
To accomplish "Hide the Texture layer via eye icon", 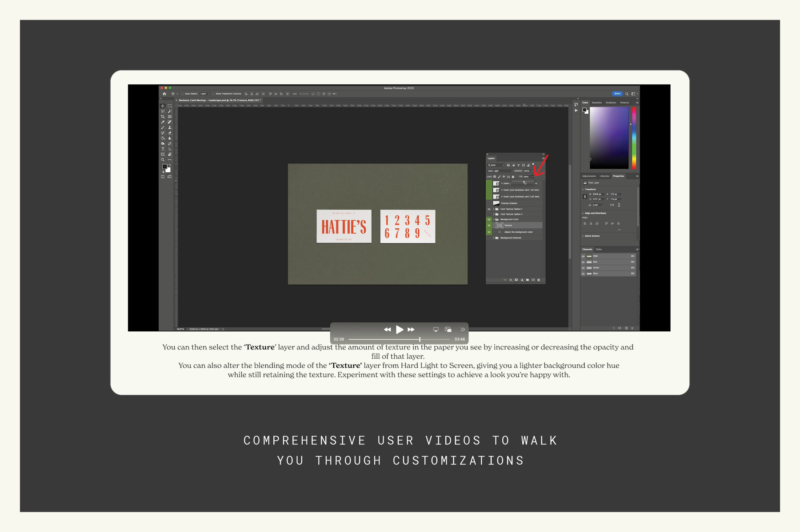I will (x=489, y=226).
